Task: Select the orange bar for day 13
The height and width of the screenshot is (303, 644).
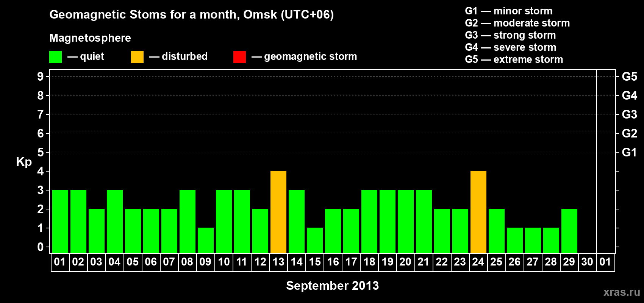Action: pos(278,212)
